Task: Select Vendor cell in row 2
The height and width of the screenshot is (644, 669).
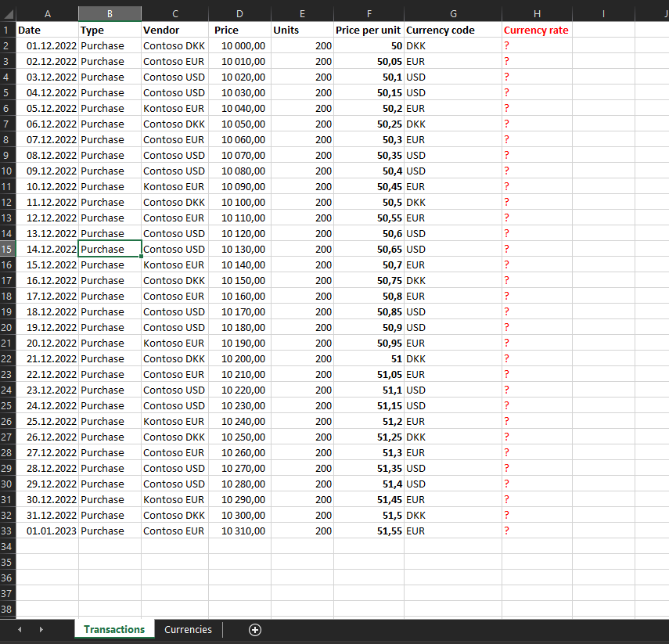Action: point(175,45)
